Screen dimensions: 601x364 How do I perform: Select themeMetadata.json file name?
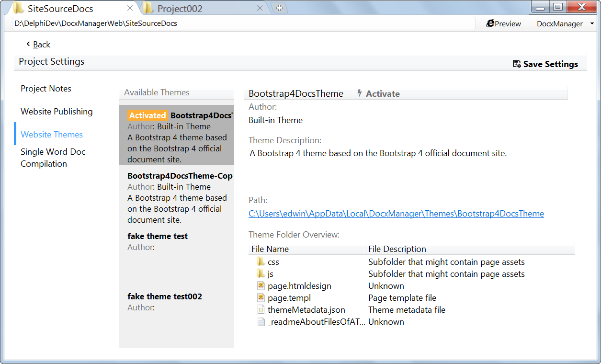(306, 310)
